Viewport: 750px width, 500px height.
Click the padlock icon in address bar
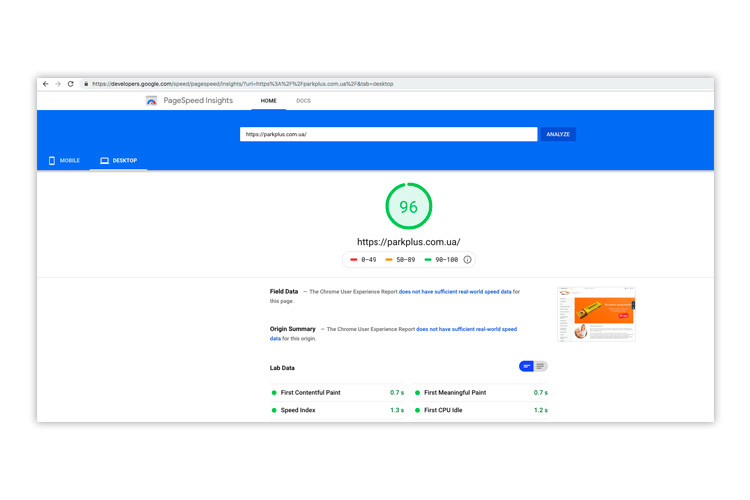coord(86,84)
